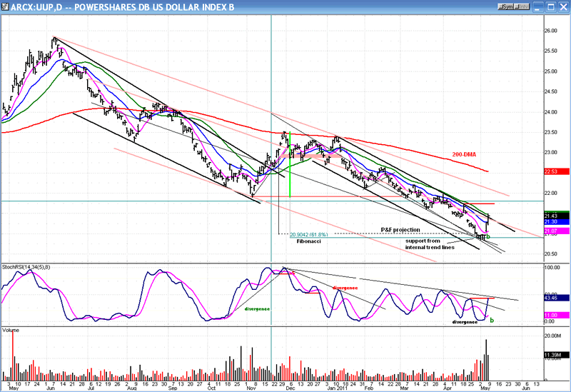Click the green 'b' label in StochRSI pane
The width and height of the screenshot is (571, 392).
(492, 320)
